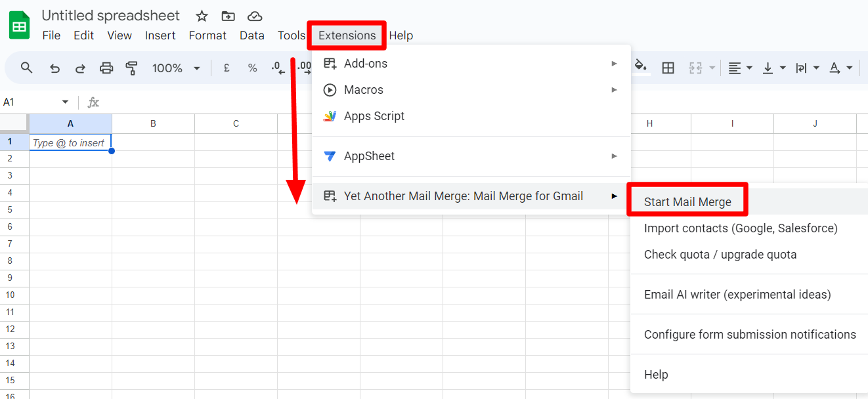868x399 pixels.
Task: Select column B header
Action: pyautogui.click(x=153, y=123)
